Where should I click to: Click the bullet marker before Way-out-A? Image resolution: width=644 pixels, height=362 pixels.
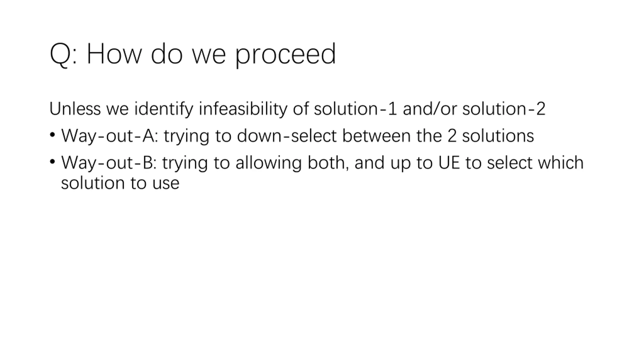pyautogui.click(x=52, y=135)
